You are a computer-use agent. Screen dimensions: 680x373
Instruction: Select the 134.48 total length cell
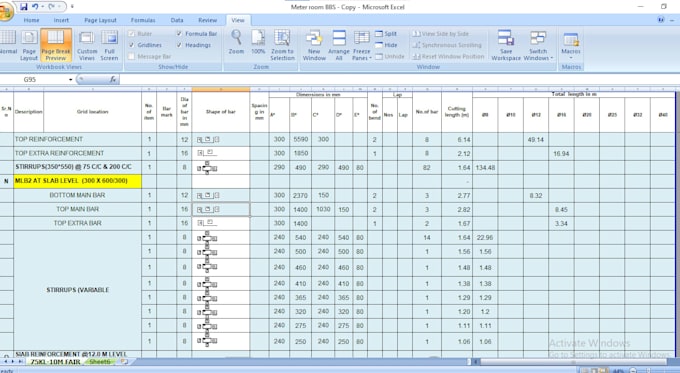(485, 167)
